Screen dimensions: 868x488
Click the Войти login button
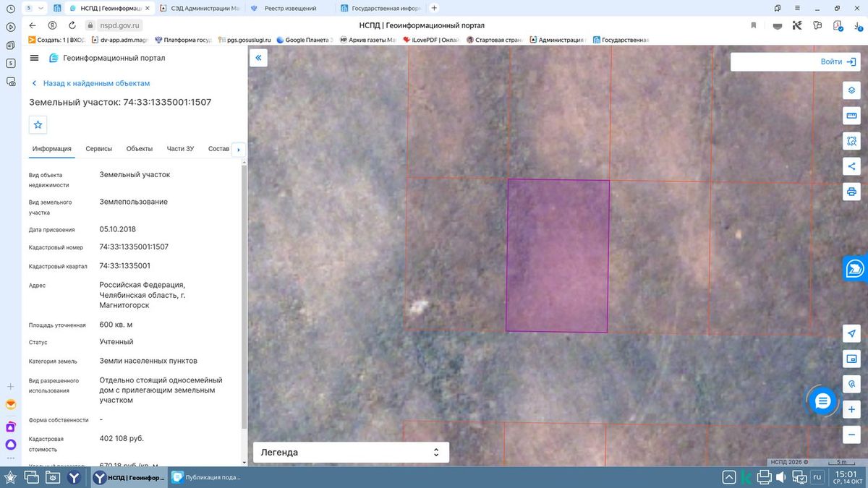pyautogui.click(x=838, y=62)
